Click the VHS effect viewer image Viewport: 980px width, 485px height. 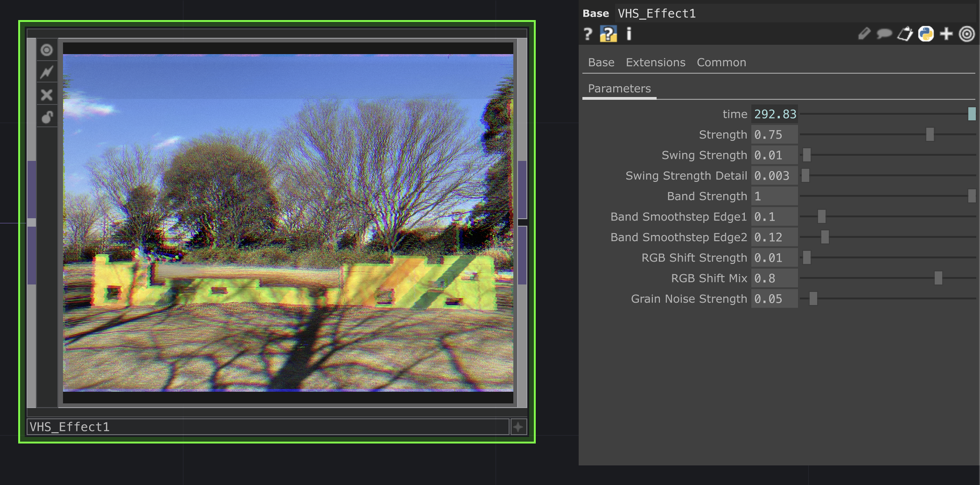(x=288, y=222)
